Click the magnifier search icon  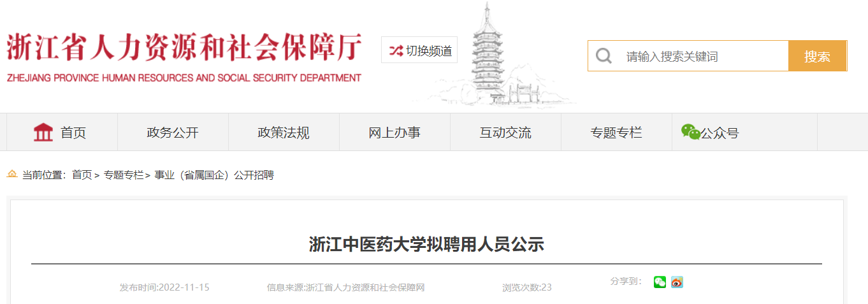(604, 56)
